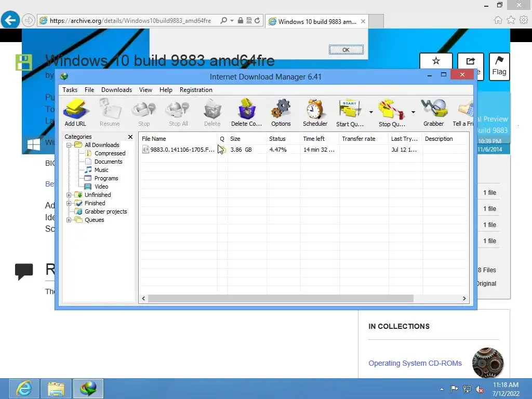This screenshot has width=532, height=399.
Task: Open the browser Home icon
Action: point(498,20)
